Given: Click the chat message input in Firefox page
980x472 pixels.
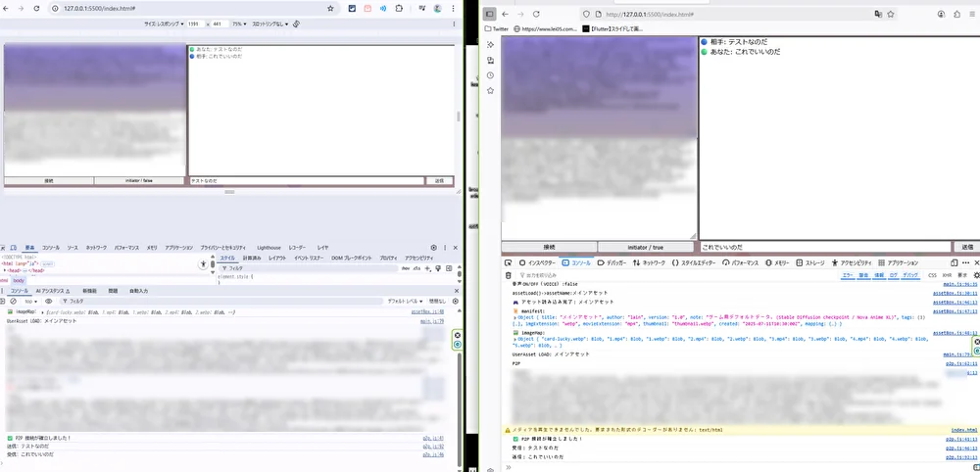Looking at the screenshot, I should point(824,247).
